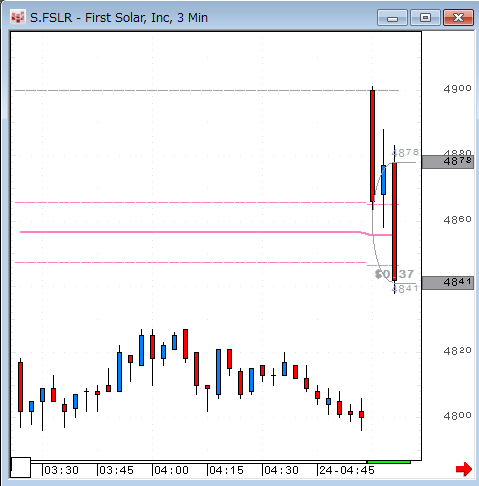Viewport: 479px width, 486px height.
Task: Maximize the S.FSLR chart window
Action: click(x=425, y=18)
